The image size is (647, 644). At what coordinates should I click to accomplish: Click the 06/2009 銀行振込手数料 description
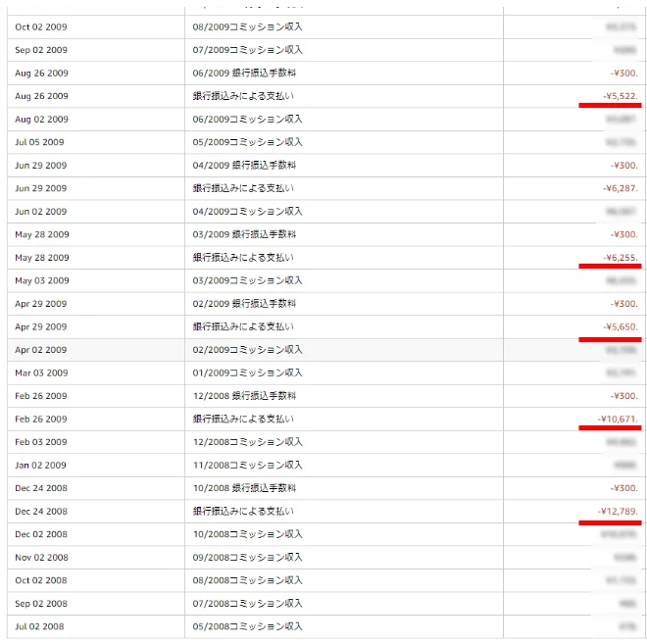244,74
